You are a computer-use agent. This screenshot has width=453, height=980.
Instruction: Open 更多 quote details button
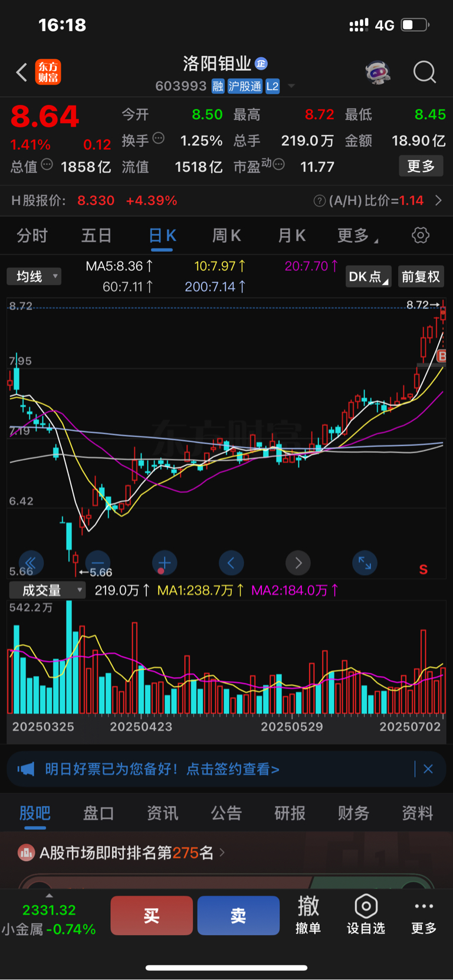(421, 166)
